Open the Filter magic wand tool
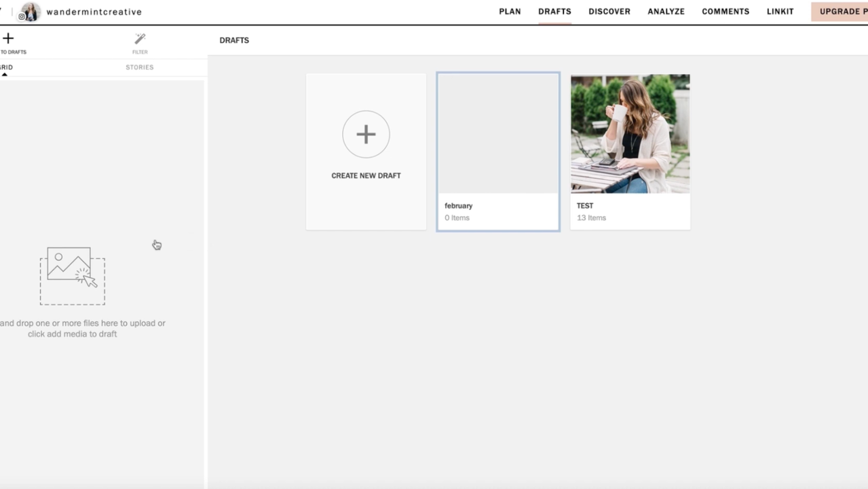Screen dimensions: 868x489 [x=140, y=39]
